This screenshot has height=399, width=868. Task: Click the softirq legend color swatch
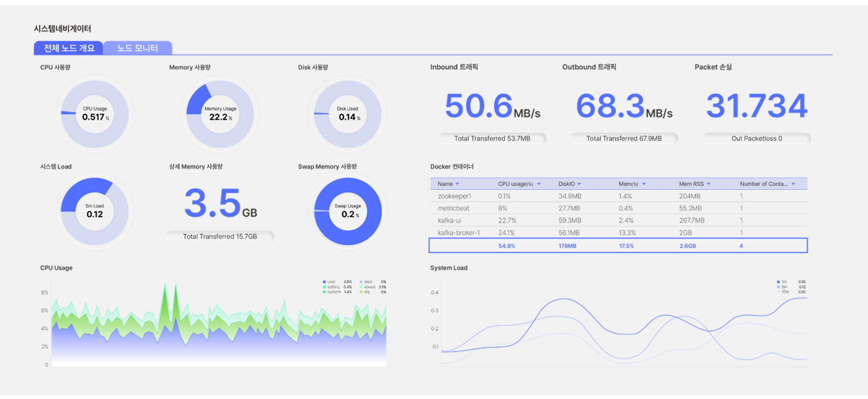click(324, 287)
